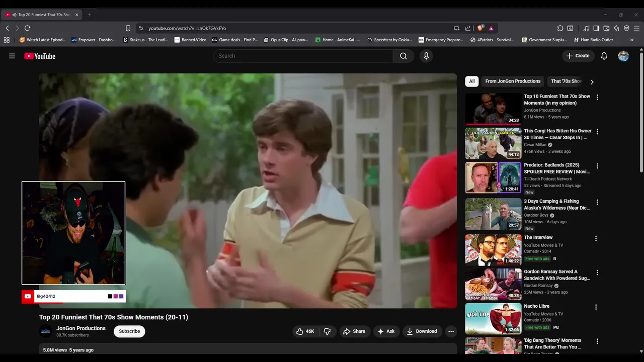
Task: Click the search magnifier button
Action: (404, 56)
